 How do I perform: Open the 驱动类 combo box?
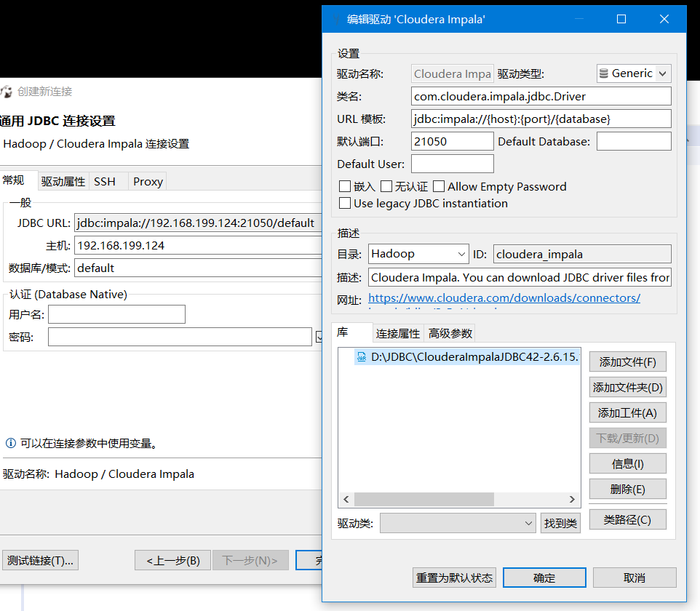[x=458, y=523]
